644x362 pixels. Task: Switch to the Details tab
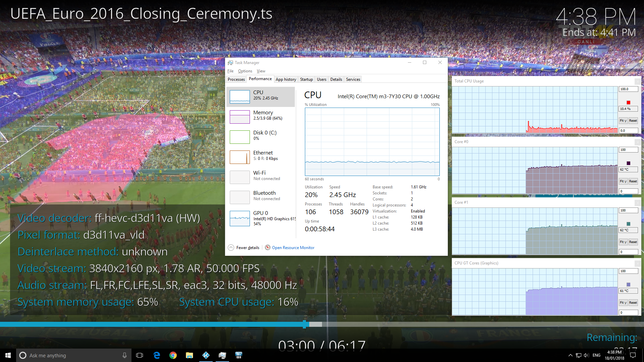(336, 79)
